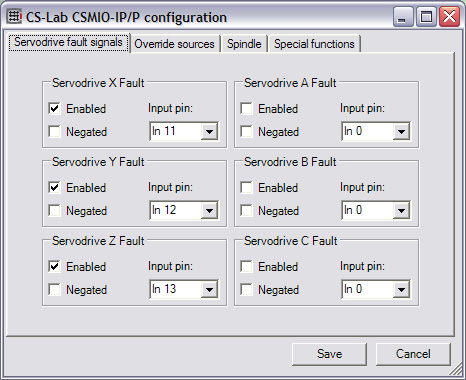466x380 pixels.
Task: Switch to the Override sources tab
Action: pyautogui.click(x=174, y=44)
